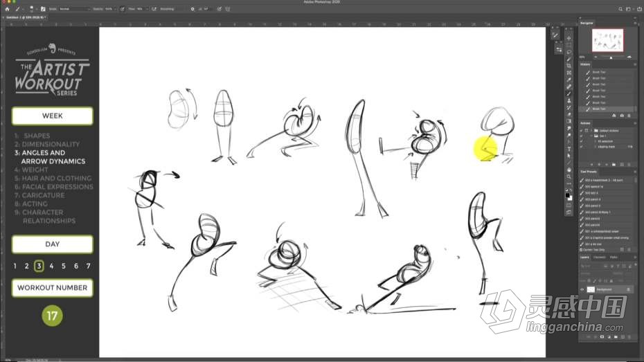
Task: Select the Hand tool
Action: pos(569,170)
